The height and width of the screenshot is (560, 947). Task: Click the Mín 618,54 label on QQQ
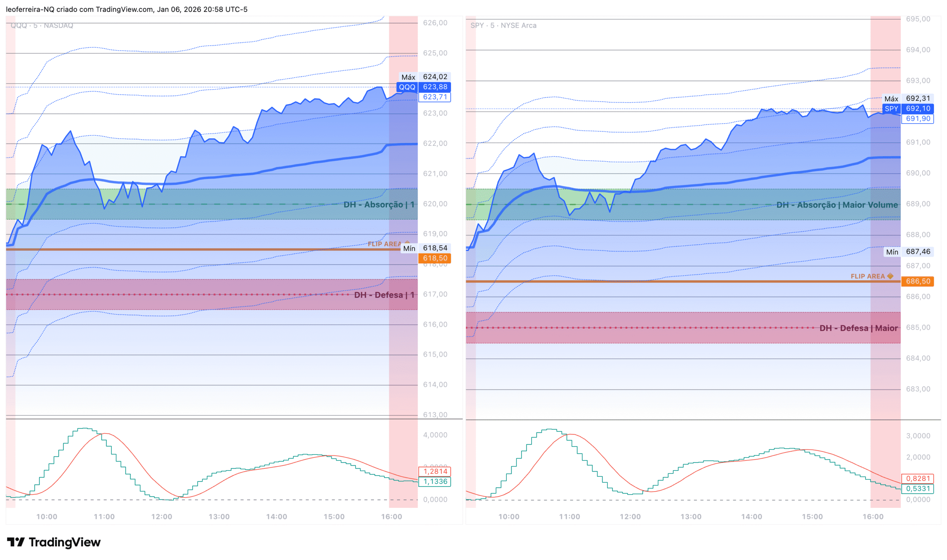pyautogui.click(x=425, y=248)
